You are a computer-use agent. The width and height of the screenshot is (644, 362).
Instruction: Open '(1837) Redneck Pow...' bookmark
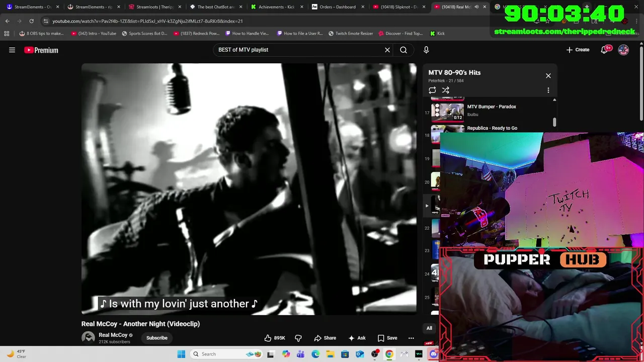point(197,33)
